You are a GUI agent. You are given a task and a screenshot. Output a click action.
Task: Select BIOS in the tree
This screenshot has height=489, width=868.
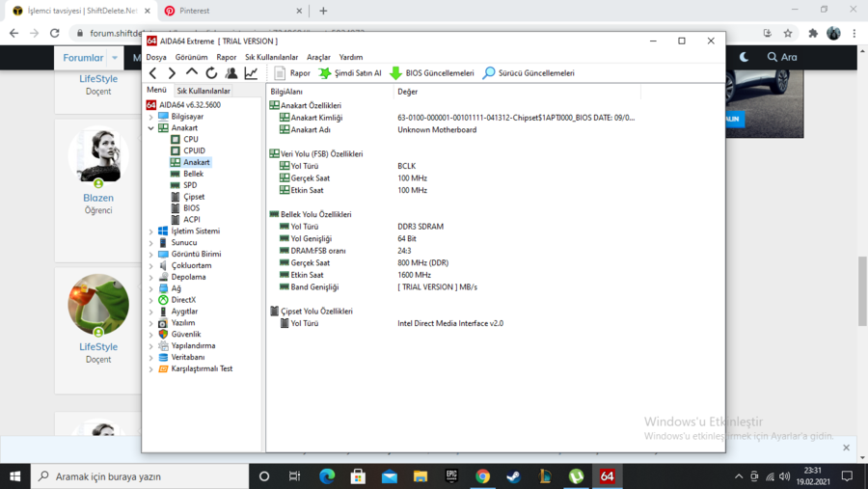[x=191, y=208]
